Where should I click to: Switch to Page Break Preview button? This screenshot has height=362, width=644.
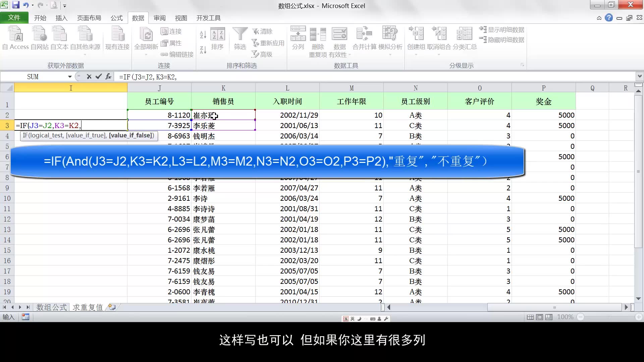[x=549, y=317]
